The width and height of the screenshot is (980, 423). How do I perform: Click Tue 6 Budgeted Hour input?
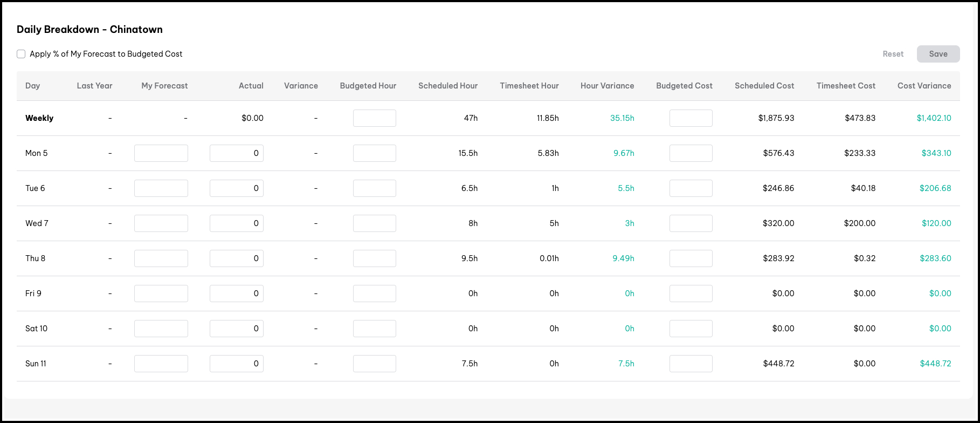pos(374,188)
